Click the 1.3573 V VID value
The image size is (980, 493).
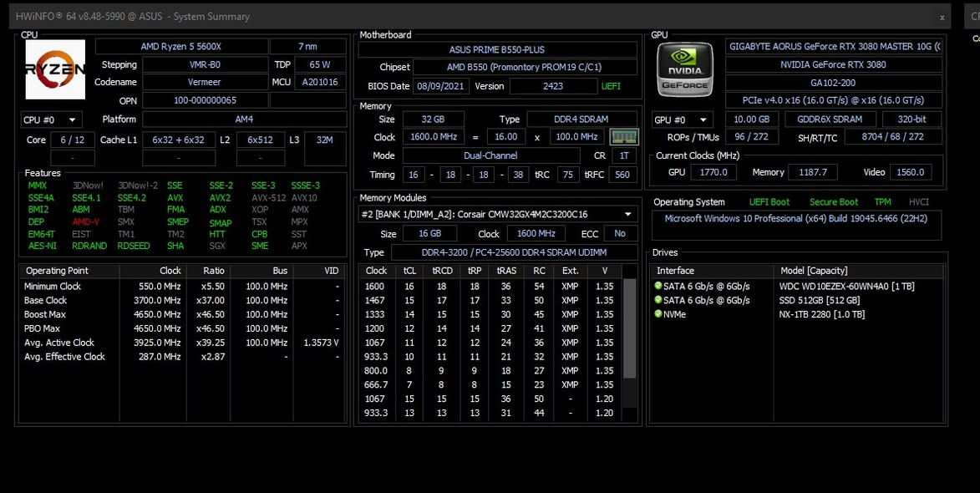322,343
